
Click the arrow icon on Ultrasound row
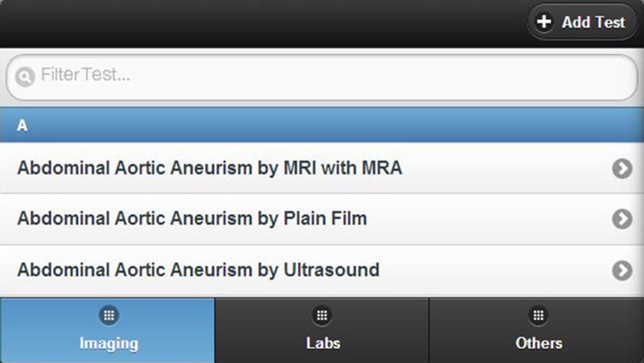[623, 270]
